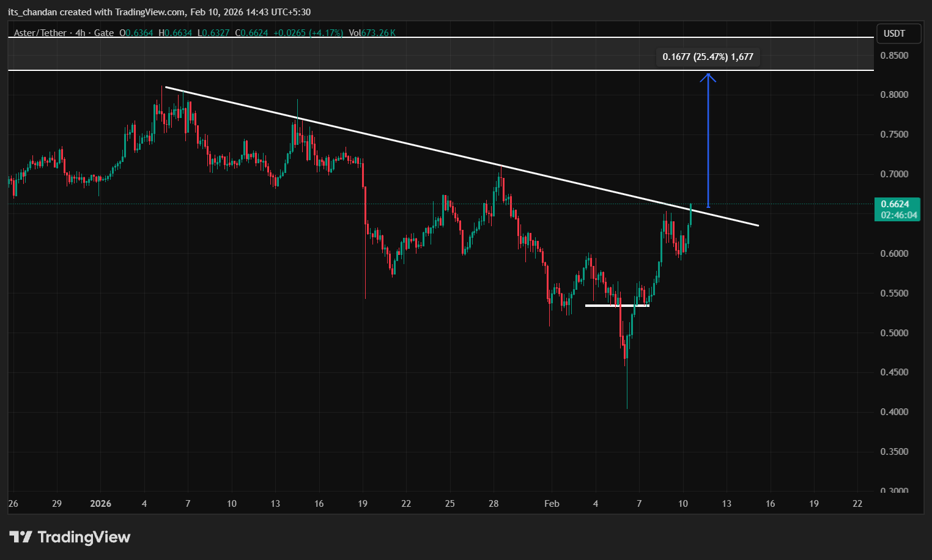Viewport: 932px width, 560px height.
Task: Click the close value C0.6624 in legend
Action: [252, 33]
